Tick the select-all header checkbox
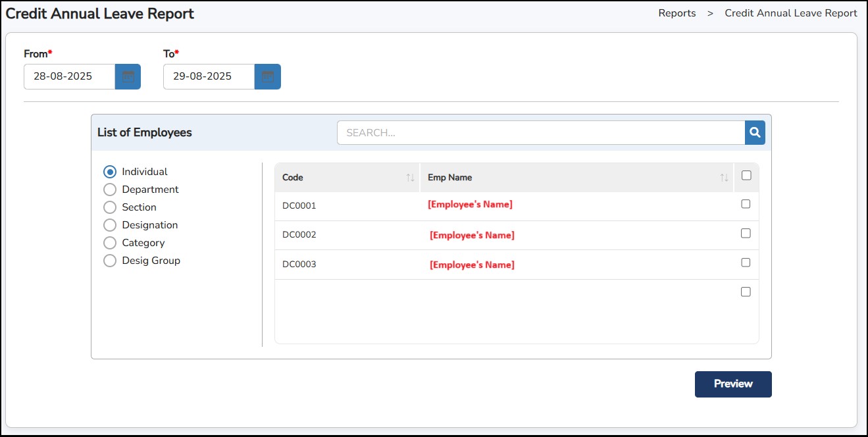 [x=746, y=176]
